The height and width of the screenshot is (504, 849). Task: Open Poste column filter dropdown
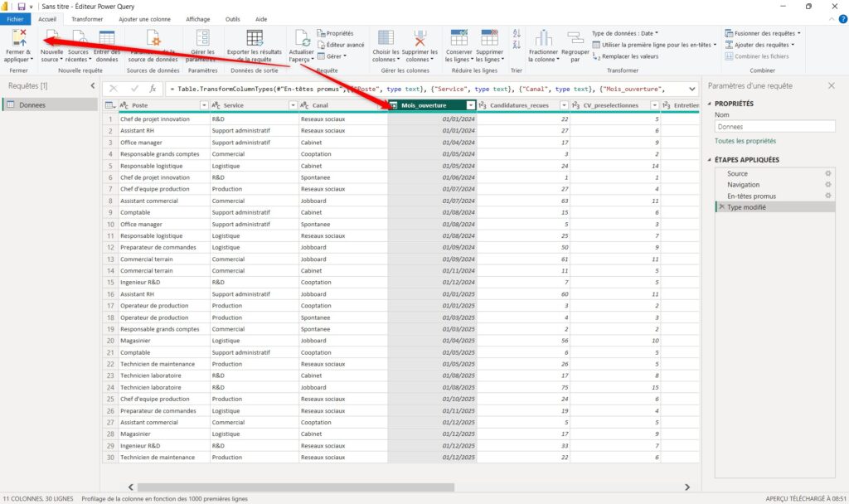[x=204, y=105]
